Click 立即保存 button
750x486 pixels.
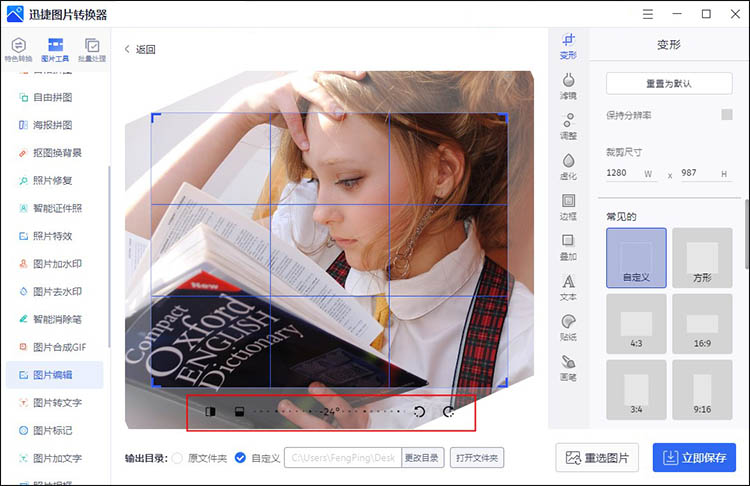click(x=695, y=458)
